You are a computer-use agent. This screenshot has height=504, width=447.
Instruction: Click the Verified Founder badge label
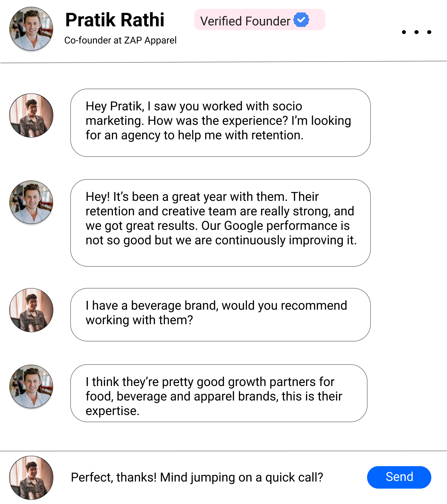point(245,21)
